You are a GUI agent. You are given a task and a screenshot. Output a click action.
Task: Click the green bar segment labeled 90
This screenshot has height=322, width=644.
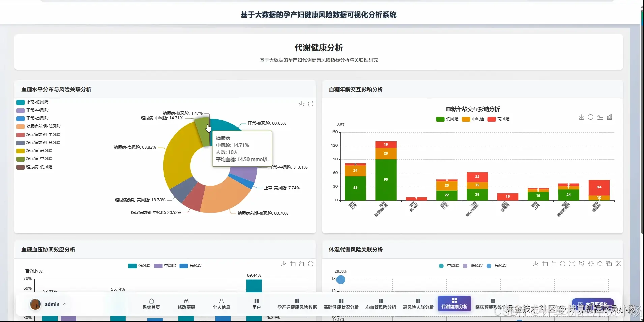(386, 180)
